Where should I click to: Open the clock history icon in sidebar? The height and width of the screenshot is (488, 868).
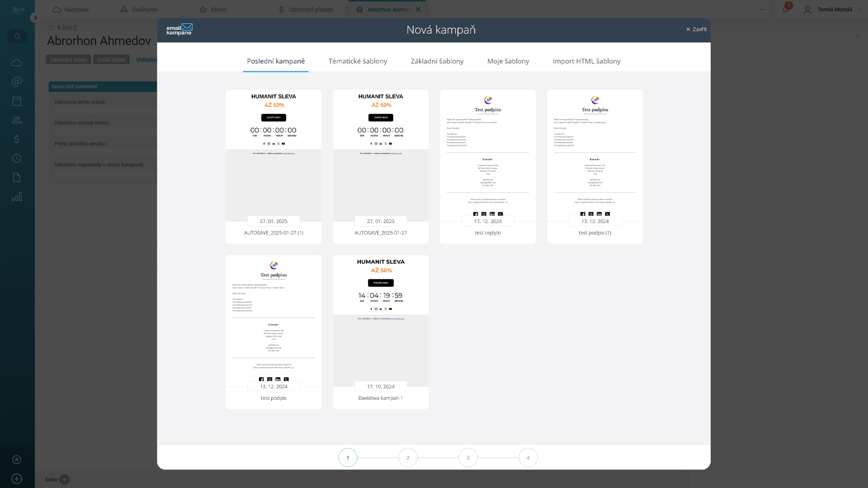[x=17, y=158]
